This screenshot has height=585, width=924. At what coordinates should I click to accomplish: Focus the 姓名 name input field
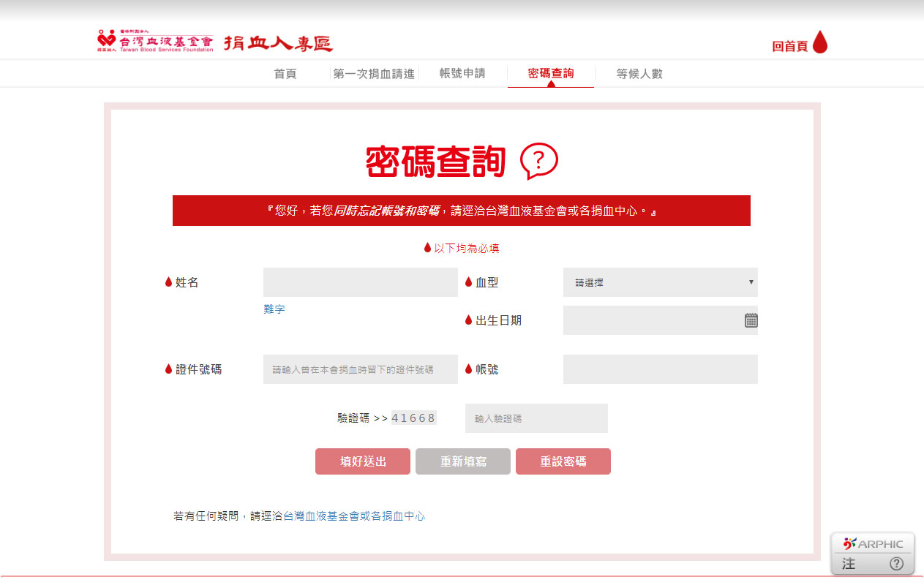(360, 282)
